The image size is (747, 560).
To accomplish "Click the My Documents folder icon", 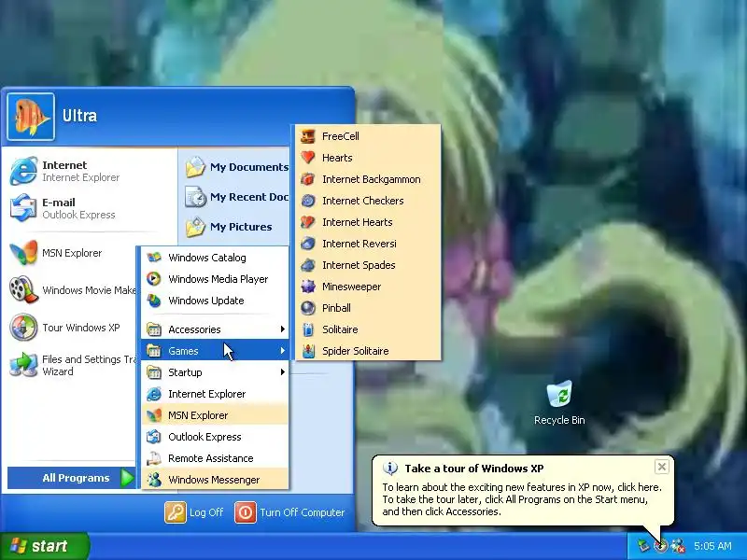I will pos(195,167).
